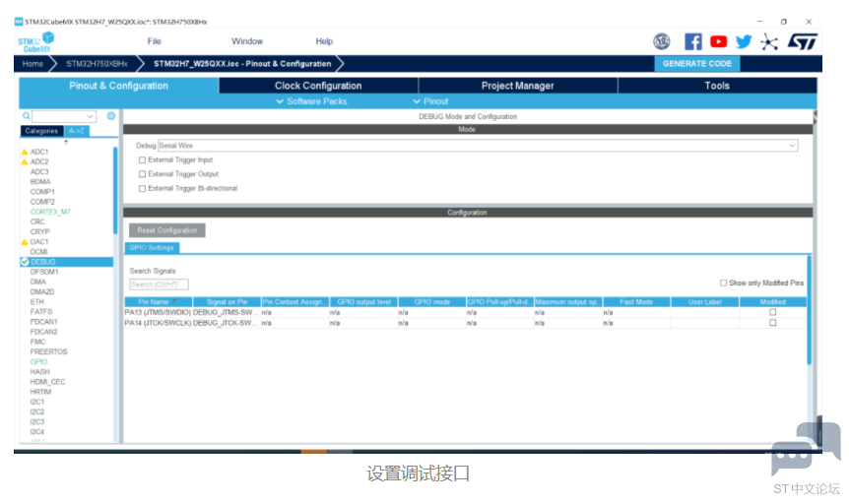849x504 pixels.
Task: Switch to Project Manager tab
Action: [518, 86]
